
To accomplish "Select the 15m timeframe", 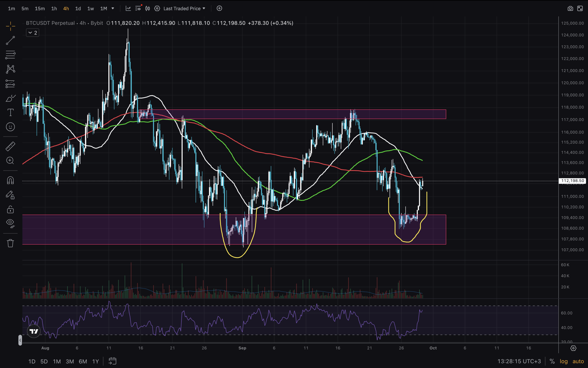I will click(x=40, y=8).
